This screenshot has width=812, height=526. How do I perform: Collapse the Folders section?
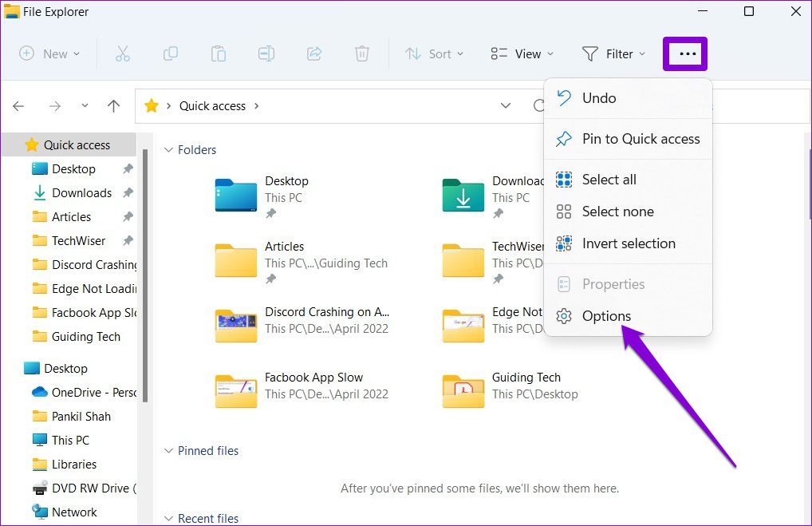pyautogui.click(x=168, y=150)
